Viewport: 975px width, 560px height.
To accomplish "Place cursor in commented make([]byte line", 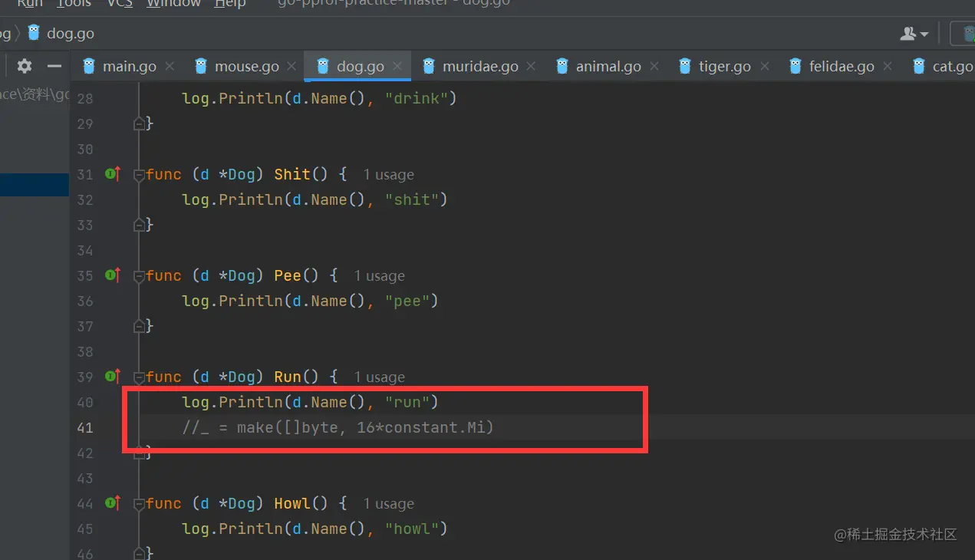I will pyautogui.click(x=338, y=427).
